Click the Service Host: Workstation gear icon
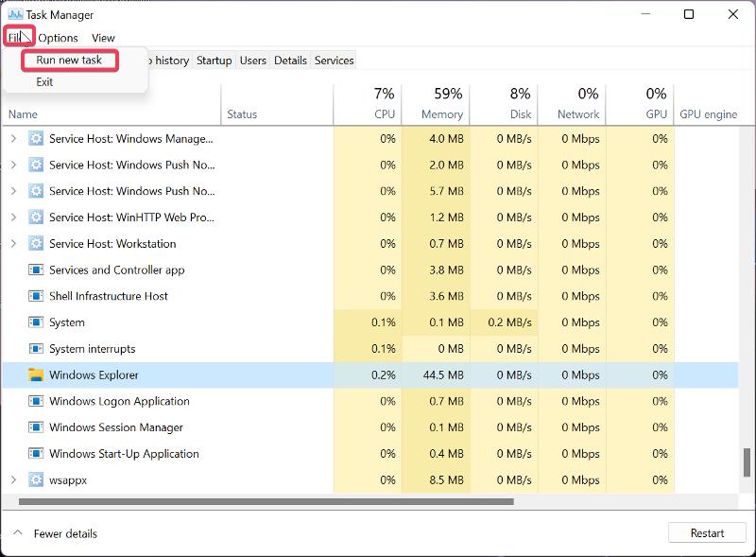 pos(36,243)
